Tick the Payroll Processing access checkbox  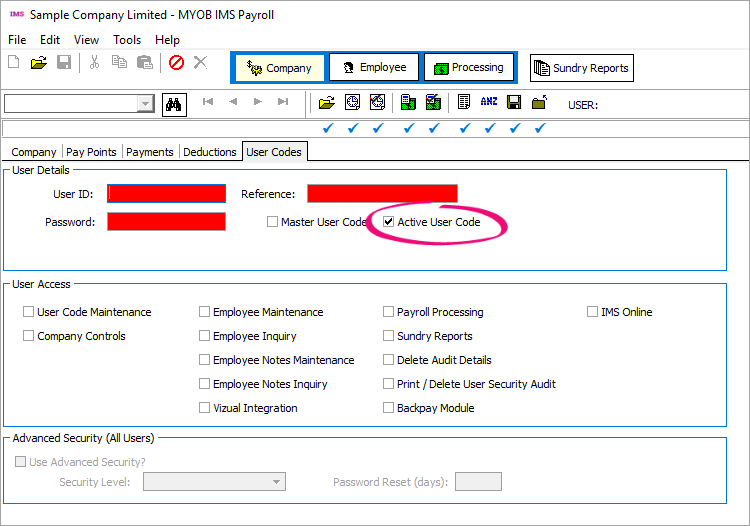coord(389,312)
